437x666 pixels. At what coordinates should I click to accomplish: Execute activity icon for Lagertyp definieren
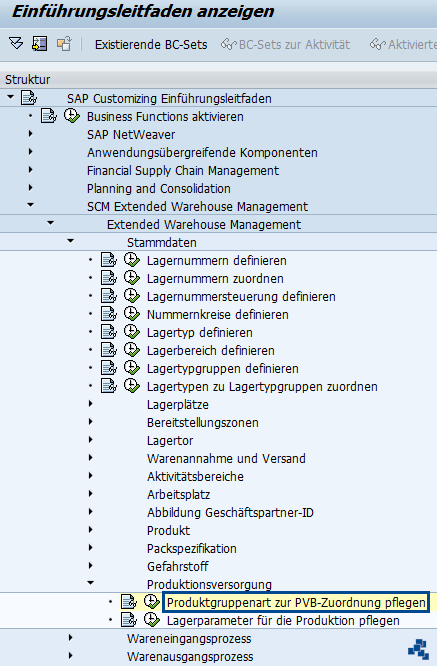pos(132,332)
